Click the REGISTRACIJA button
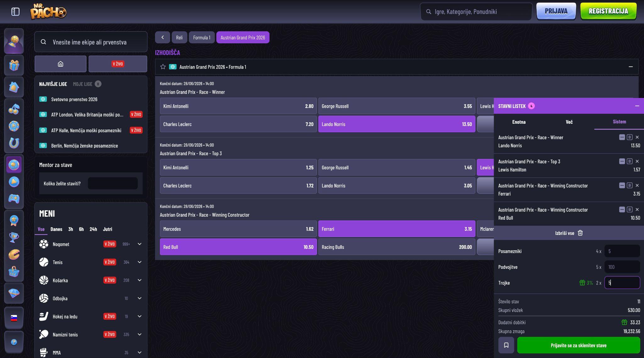Viewport: 644px width, 358px height. tap(608, 11)
